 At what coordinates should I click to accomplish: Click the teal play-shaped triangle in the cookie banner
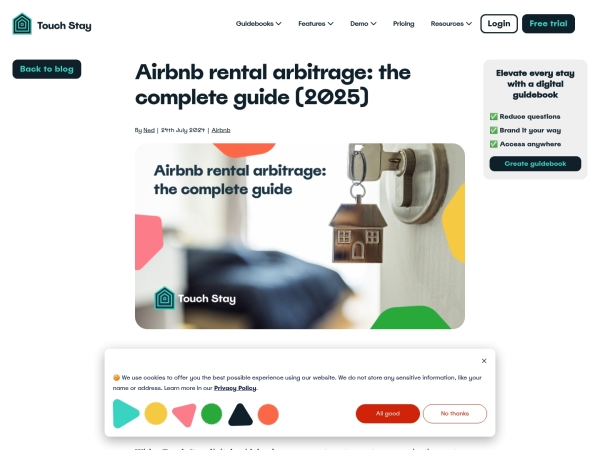click(126, 414)
